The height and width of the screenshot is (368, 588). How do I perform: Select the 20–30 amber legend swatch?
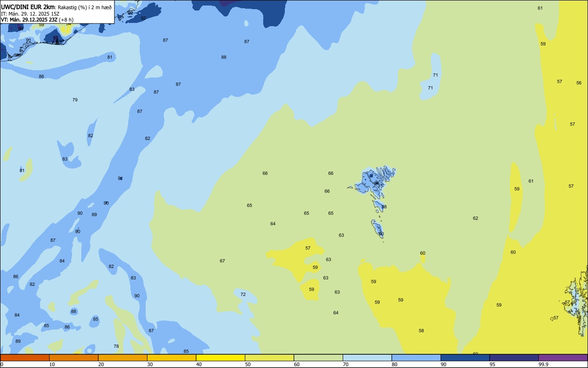pyautogui.click(x=123, y=357)
